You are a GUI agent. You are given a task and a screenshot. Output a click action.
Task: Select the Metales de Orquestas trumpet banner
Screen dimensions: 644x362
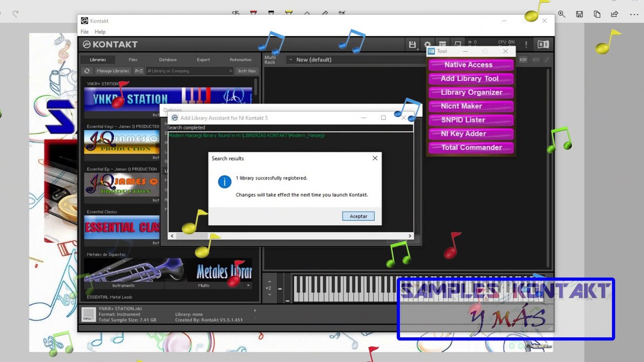pyautogui.click(x=168, y=270)
